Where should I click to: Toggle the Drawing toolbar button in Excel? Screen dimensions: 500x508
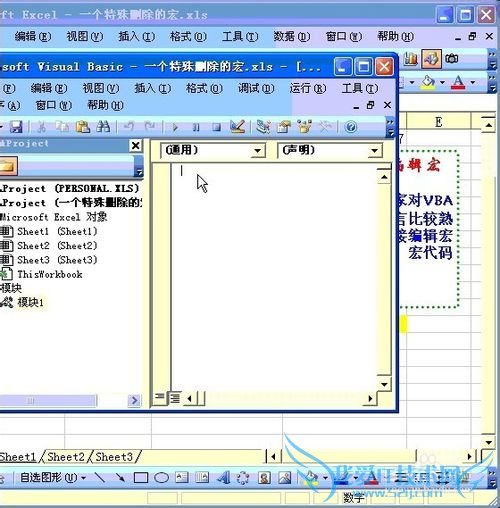tap(432, 59)
